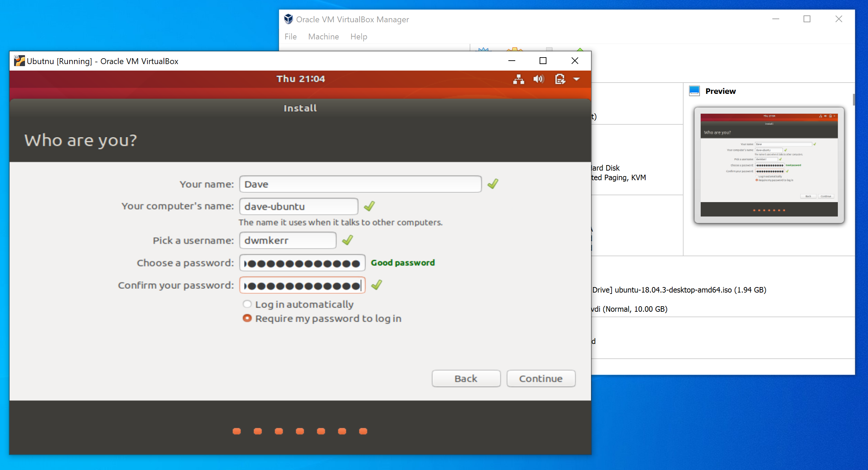This screenshot has height=470, width=868.
Task: Minimize the Ubuntu VM window
Action: (511, 61)
